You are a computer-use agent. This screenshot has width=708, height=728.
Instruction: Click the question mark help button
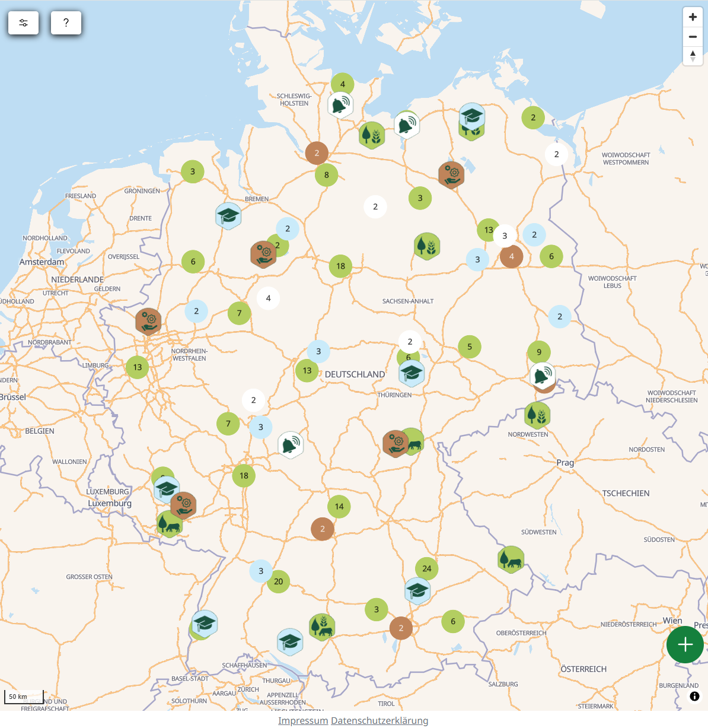click(66, 23)
